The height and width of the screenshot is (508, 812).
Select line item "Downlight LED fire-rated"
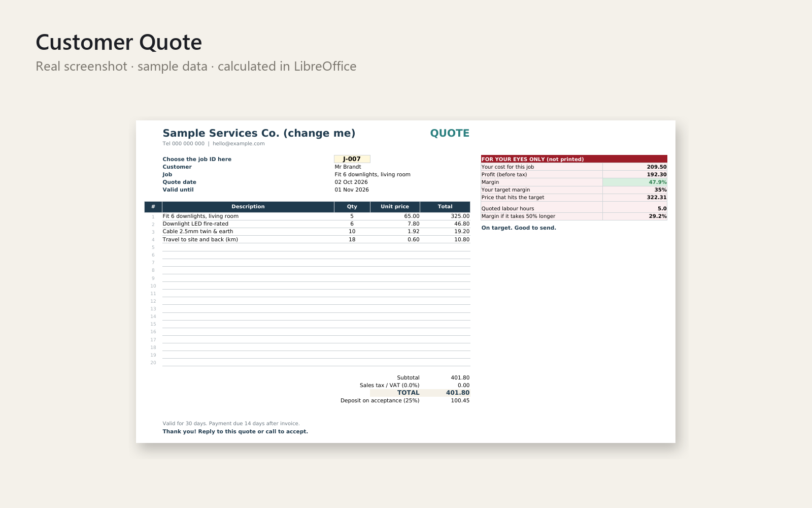click(195, 224)
